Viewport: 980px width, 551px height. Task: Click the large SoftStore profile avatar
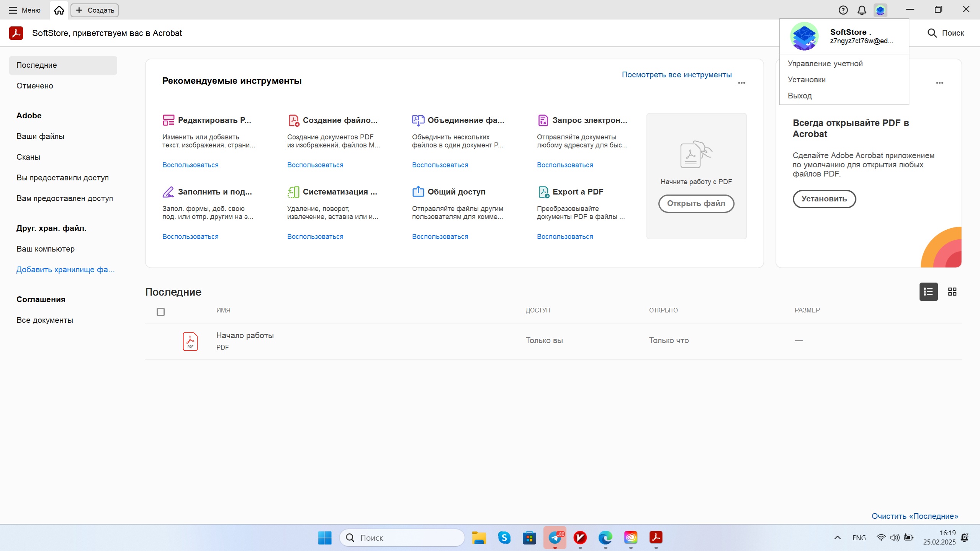[x=804, y=36]
